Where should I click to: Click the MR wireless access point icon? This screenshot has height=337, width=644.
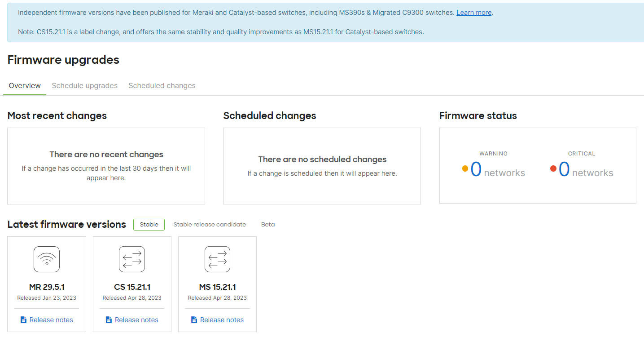[x=47, y=259]
